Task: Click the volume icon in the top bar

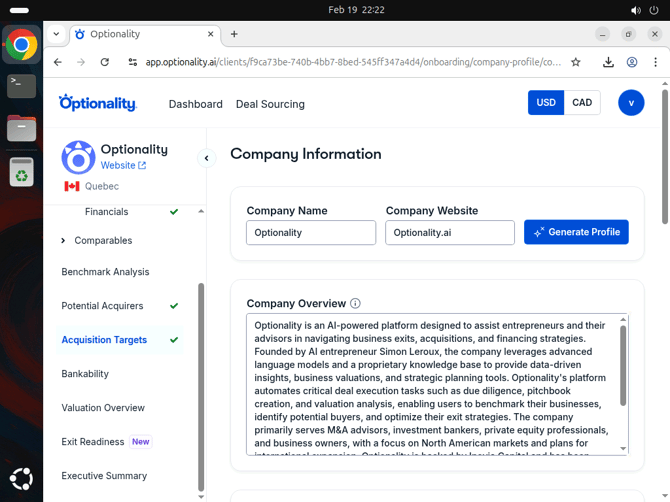Action: click(x=636, y=10)
